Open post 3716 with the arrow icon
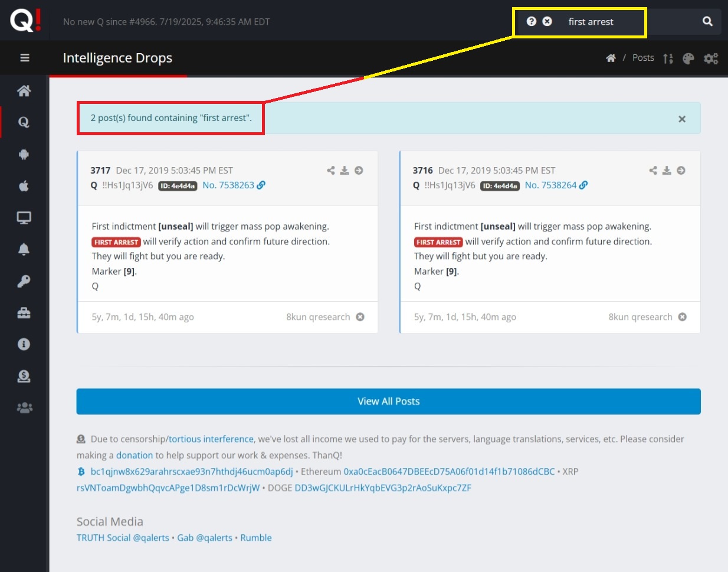This screenshot has height=572, width=728. [x=681, y=171]
